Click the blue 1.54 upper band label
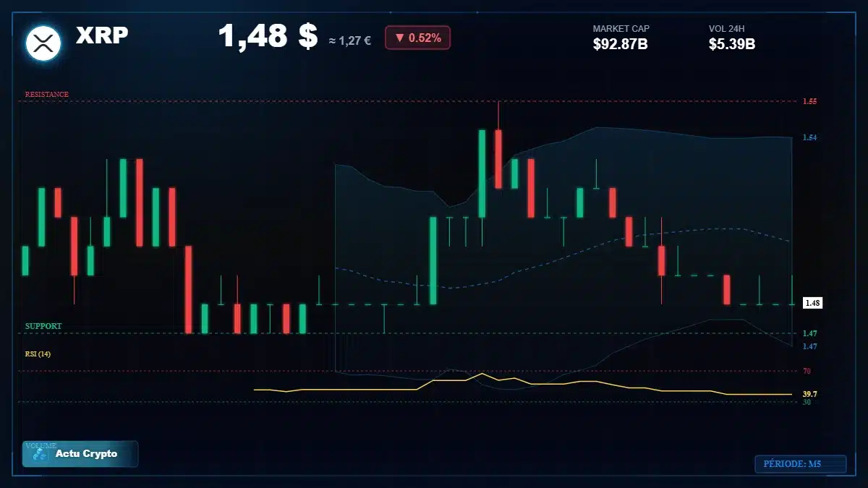The width and height of the screenshot is (868, 488). [809, 137]
